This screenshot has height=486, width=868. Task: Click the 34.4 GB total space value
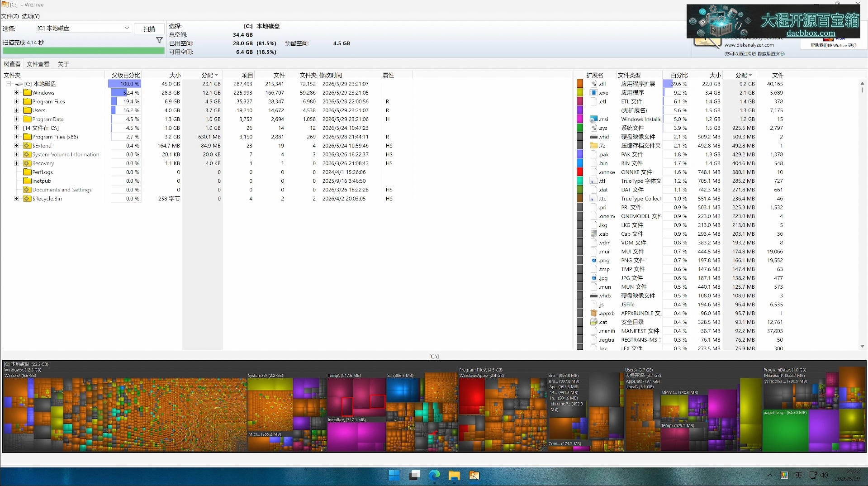243,35
